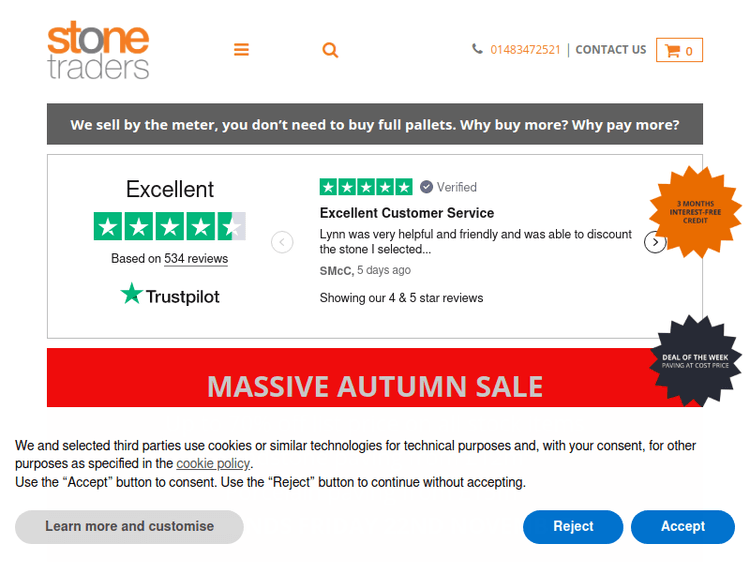This screenshot has width=750, height=563.
Task: Click the Stone Traders logo
Action: coord(98,51)
